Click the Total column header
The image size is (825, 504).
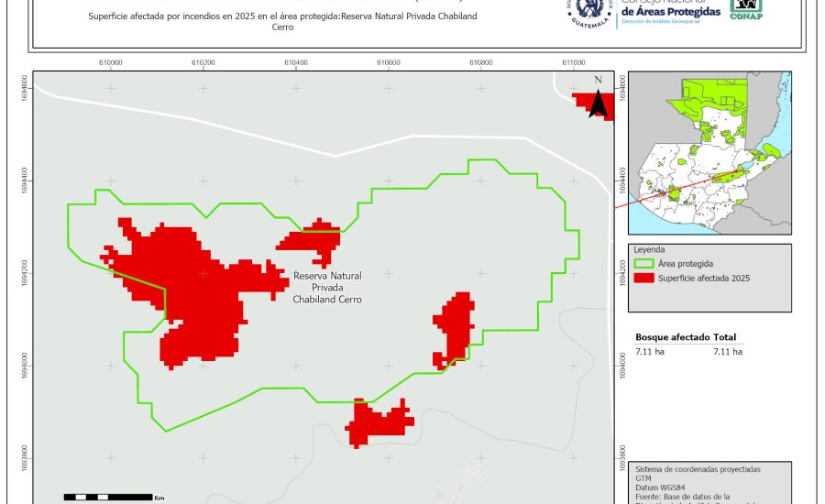[724, 337]
